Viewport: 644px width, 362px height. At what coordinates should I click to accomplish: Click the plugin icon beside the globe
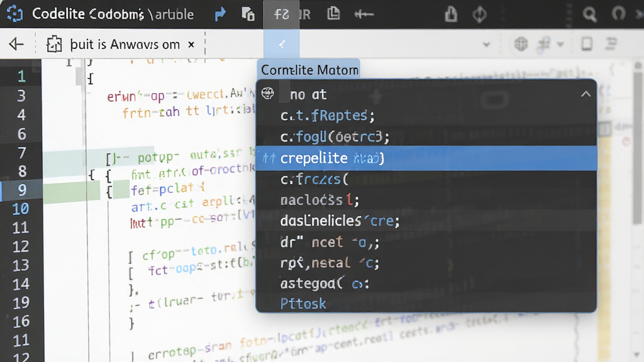pos(545,43)
